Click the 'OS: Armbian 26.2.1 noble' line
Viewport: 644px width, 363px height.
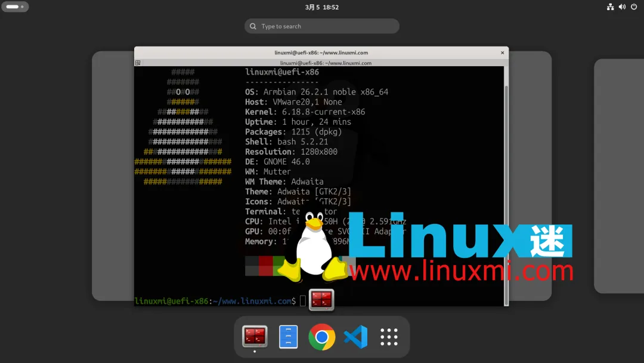pos(317,92)
